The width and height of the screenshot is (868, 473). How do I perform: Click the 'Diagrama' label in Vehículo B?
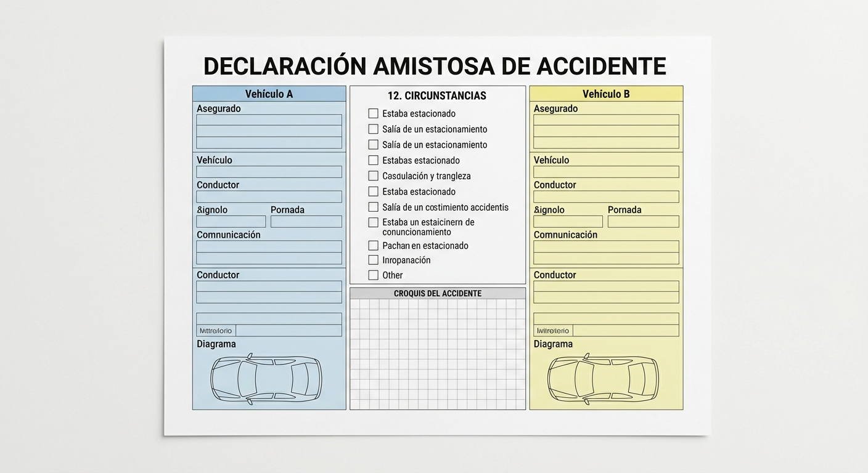(x=554, y=344)
